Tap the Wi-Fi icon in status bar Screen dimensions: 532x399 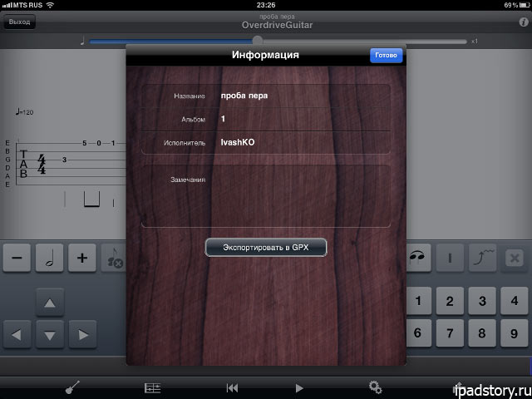coord(50,5)
